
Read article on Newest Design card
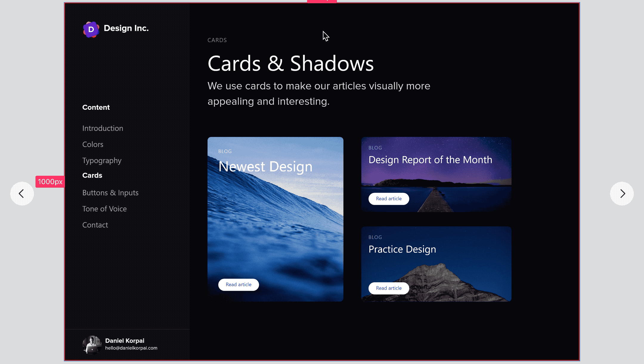coord(239,284)
